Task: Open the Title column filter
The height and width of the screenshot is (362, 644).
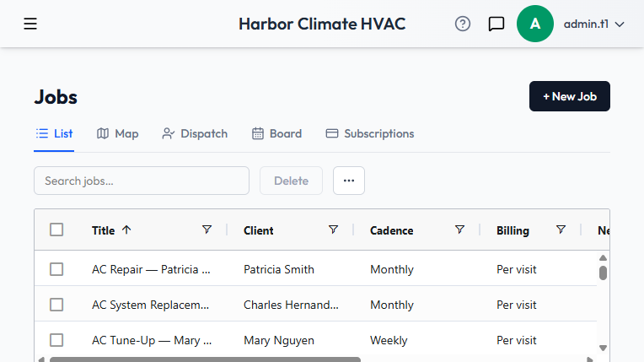Action: click(x=207, y=230)
